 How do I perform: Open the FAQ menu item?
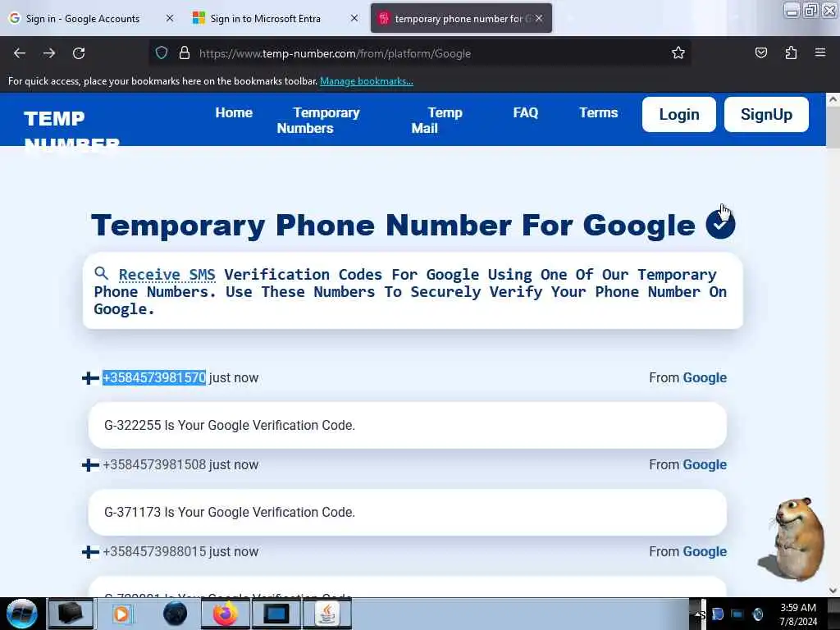[x=526, y=112]
